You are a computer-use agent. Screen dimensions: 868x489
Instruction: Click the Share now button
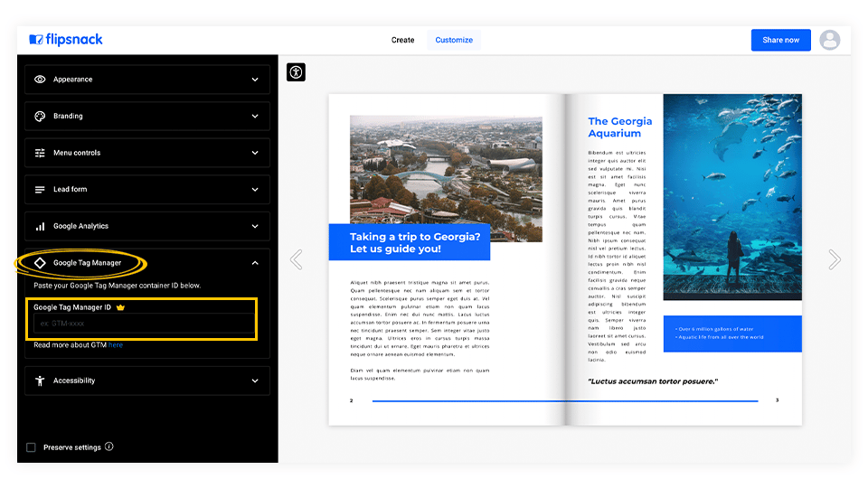coord(780,40)
